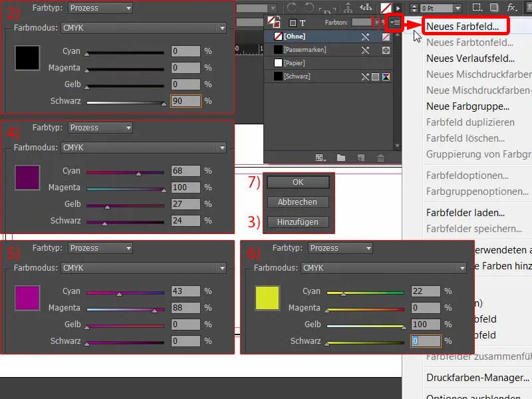Open the swatch view options icon

[321, 158]
